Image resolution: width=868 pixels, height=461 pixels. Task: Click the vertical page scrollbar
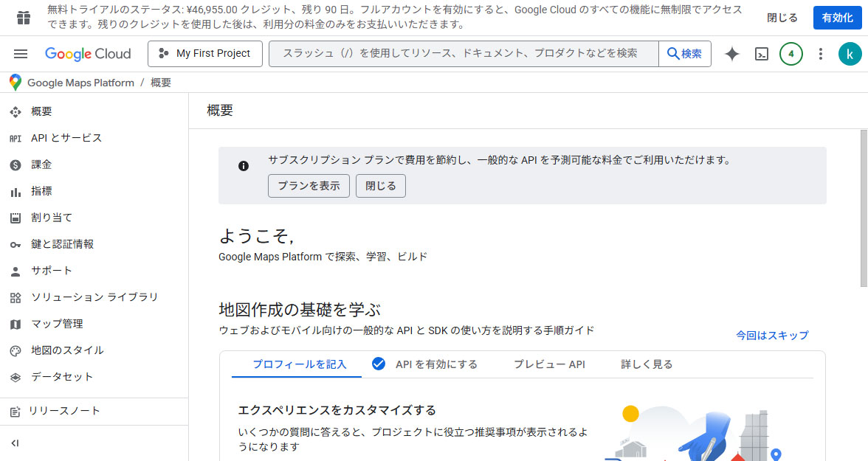coord(864,208)
